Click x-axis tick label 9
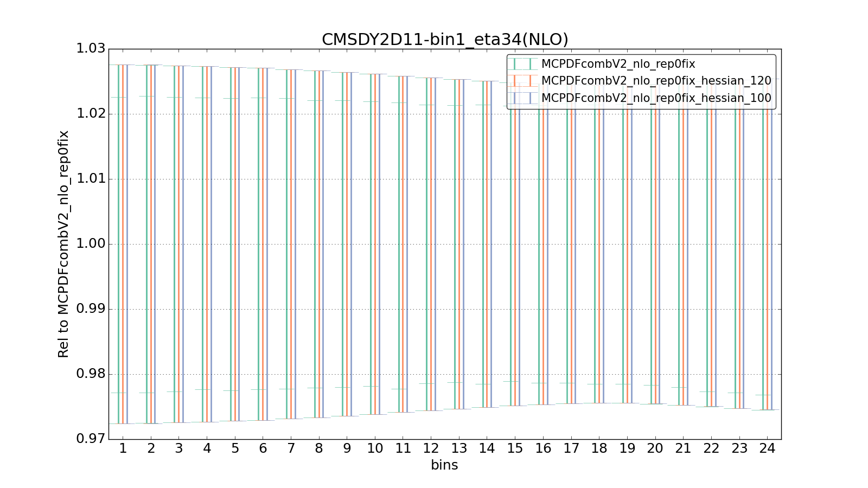 click(x=347, y=448)
